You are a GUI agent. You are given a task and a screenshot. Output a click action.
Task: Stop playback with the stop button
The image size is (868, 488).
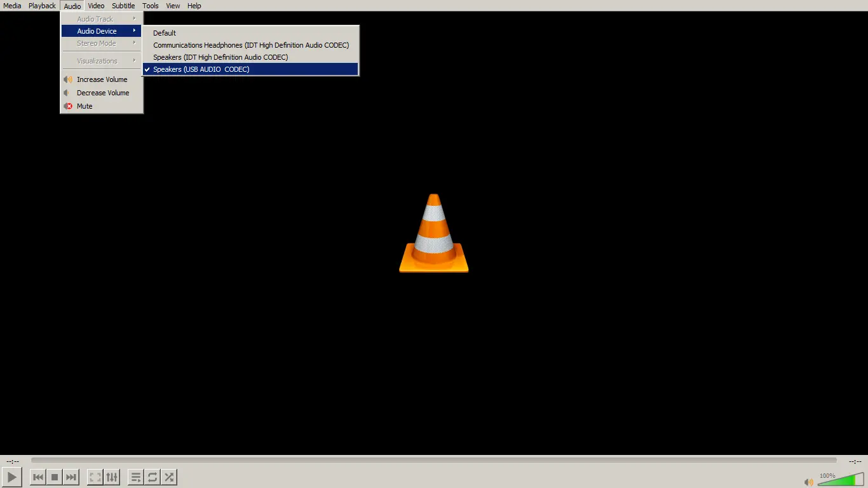point(55,477)
